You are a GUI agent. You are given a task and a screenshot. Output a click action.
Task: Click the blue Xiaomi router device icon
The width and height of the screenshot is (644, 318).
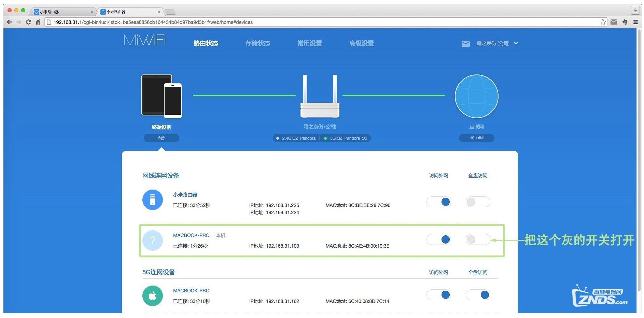152,200
